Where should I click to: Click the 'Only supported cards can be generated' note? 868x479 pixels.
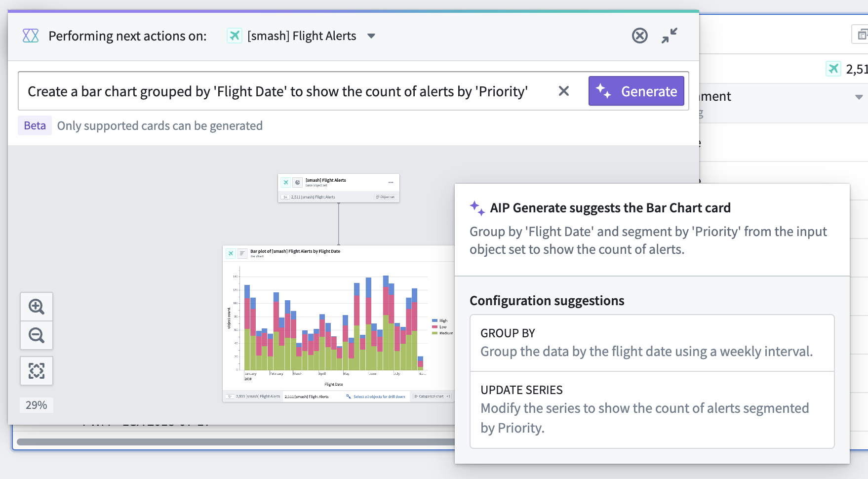pos(160,125)
